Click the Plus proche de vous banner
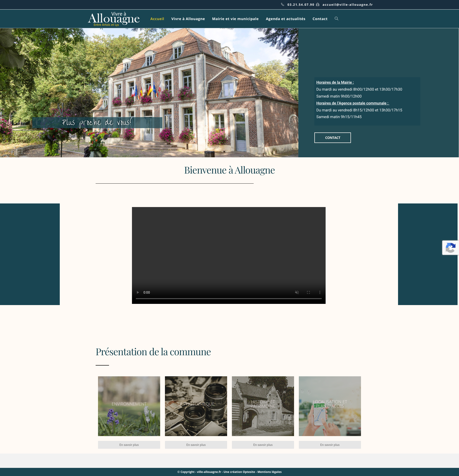 click(97, 122)
